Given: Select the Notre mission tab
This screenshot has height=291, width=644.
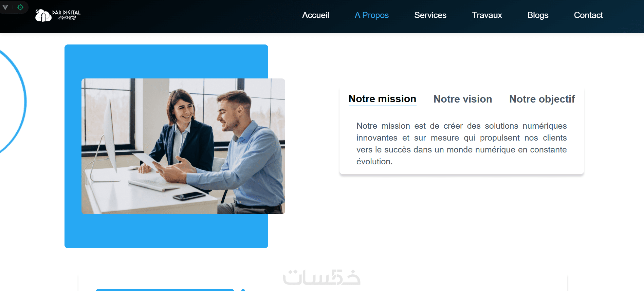Looking at the screenshot, I should tap(382, 99).
